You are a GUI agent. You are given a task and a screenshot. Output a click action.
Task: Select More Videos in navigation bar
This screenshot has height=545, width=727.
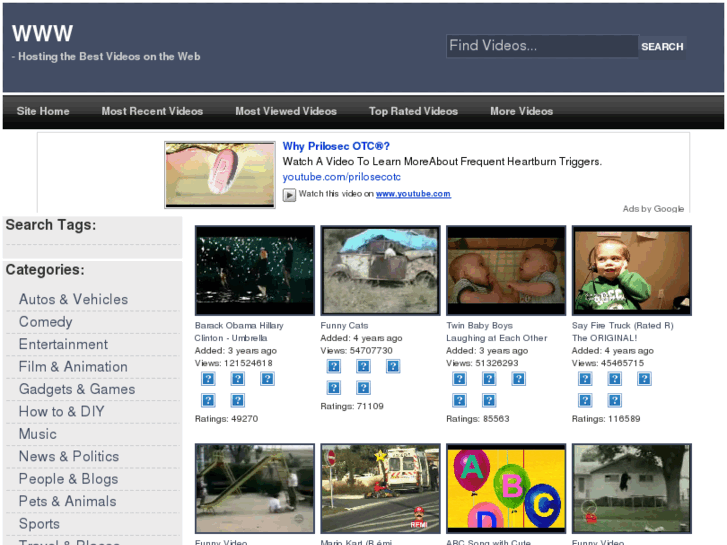coord(522,111)
